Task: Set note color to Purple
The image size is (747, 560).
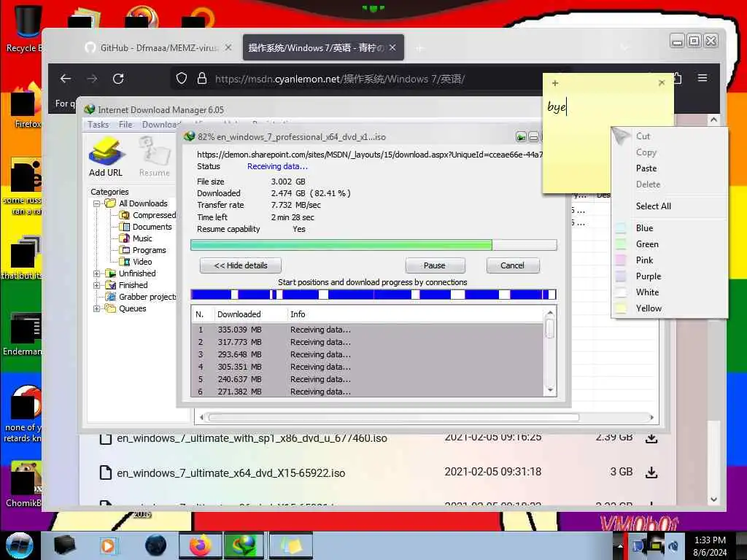Action: click(670, 276)
